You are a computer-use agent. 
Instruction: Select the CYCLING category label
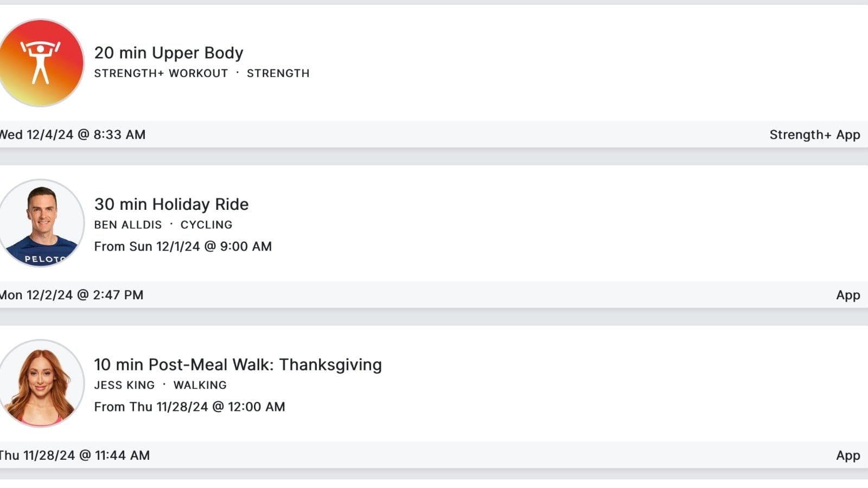206,224
